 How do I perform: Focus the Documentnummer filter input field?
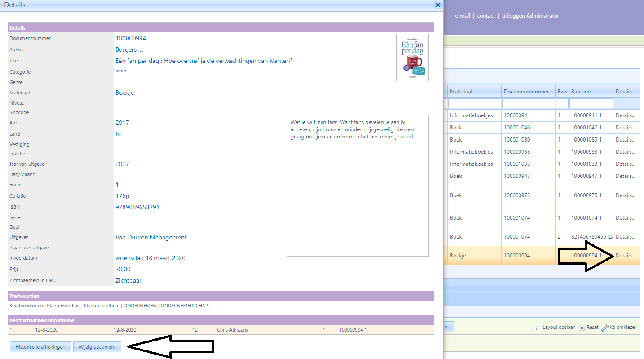point(528,103)
